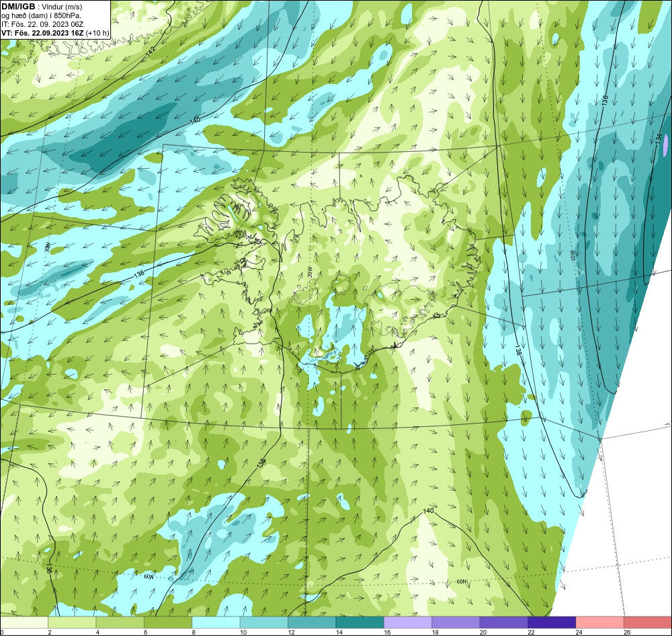Click the pale cream 0–2 m/s legend swatch
This screenshot has width=672, height=636.
point(24,623)
